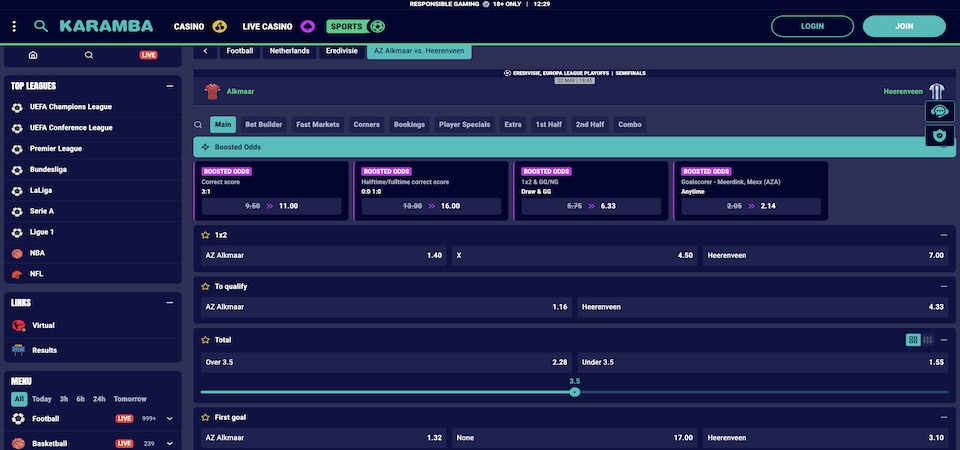960x450 pixels.
Task: Select the 24h time filter
Action: click(99, 399)
